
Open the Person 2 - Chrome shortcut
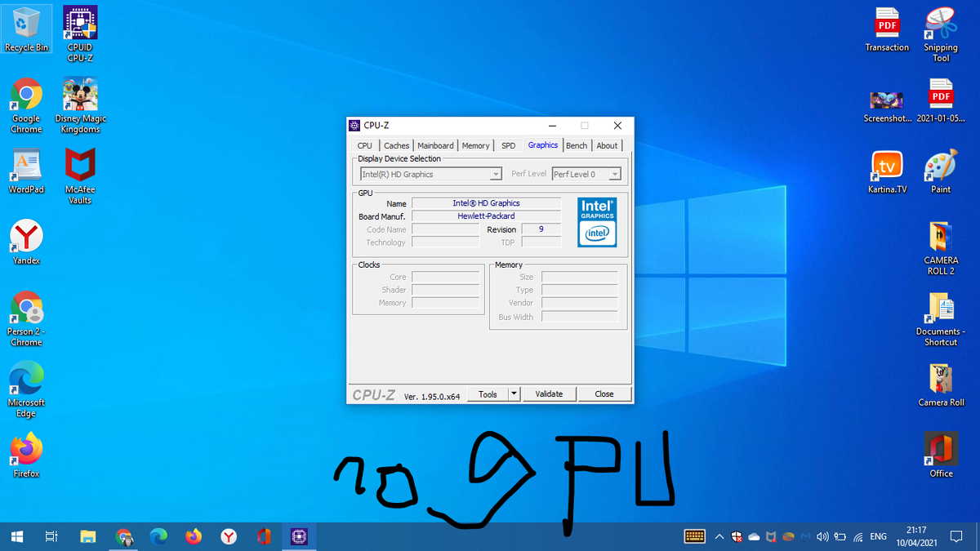point(27,319)
